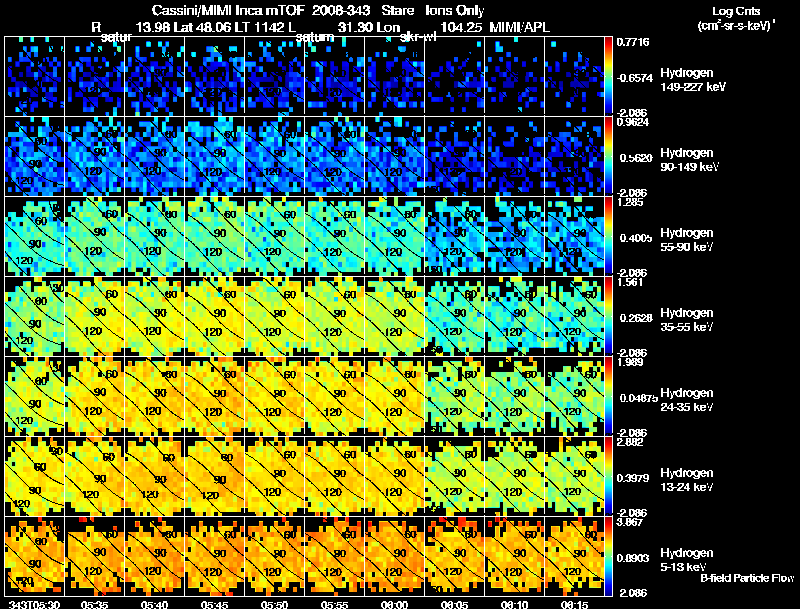800x609 pixels.
Task: Open the 90-149 keV panel at 05:55
Action: click(x=334, y=156)
